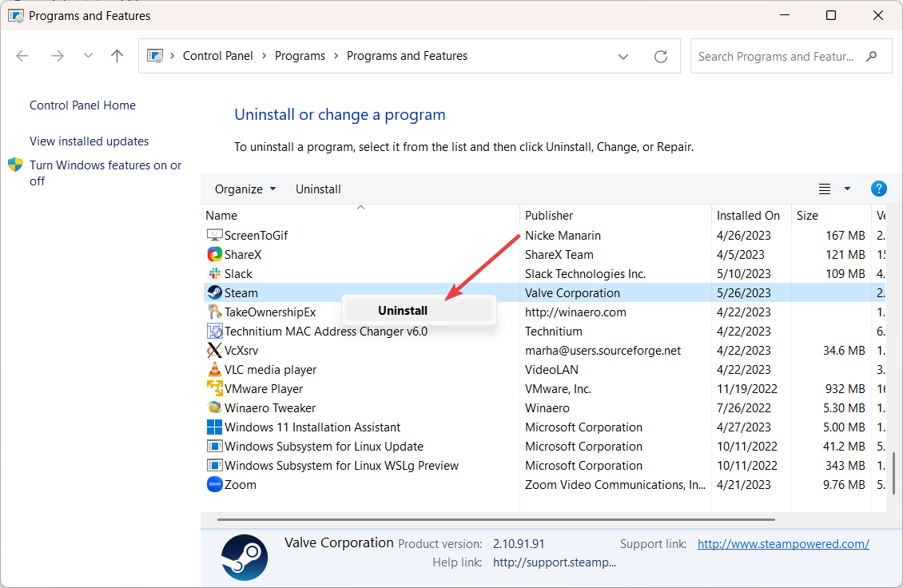This screenshot has height=588, width=903.
Task: Click the 932 MB size value
Action: 845,389
